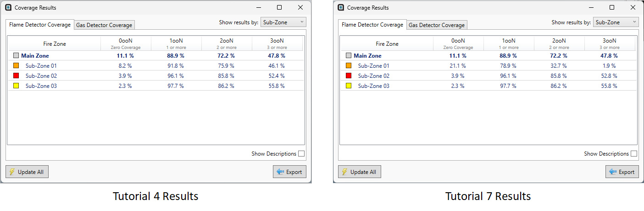Image resolution: width=644 pixels, height=211 pixels.
Task: Click Export button in the right window
Action: (x=622, y=172)
